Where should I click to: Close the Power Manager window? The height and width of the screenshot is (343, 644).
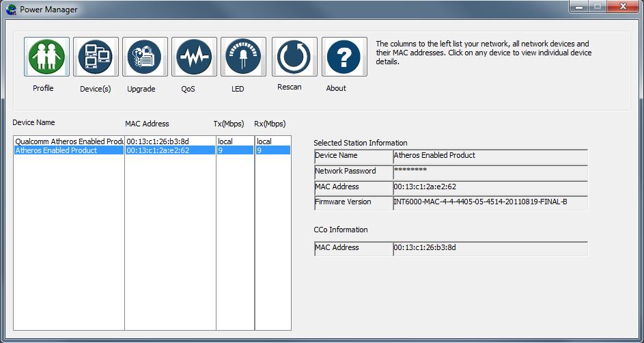tap(623, 7)
